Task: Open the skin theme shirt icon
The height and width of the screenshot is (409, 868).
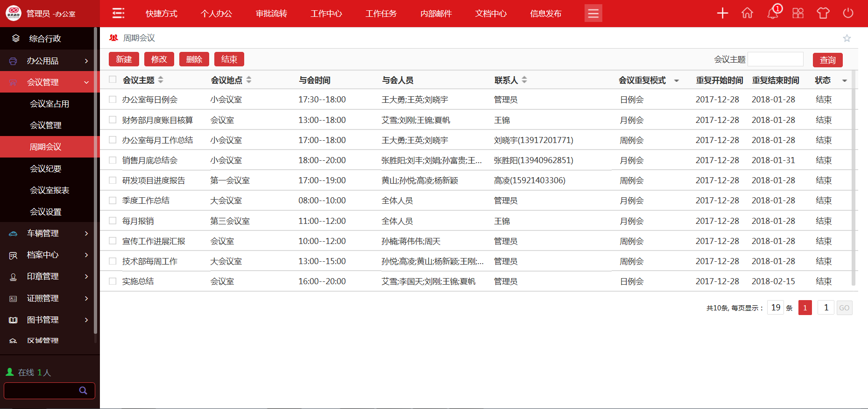Action: pos(823,13)
